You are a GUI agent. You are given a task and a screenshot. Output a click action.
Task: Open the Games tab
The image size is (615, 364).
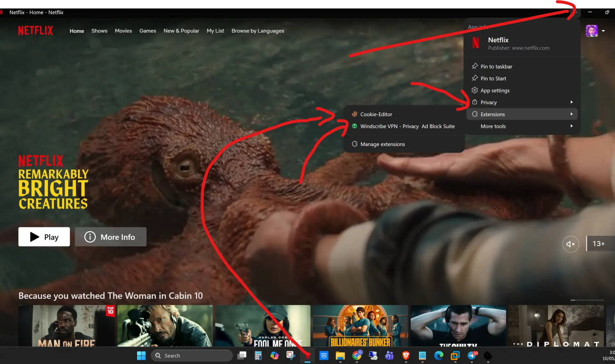148,31
